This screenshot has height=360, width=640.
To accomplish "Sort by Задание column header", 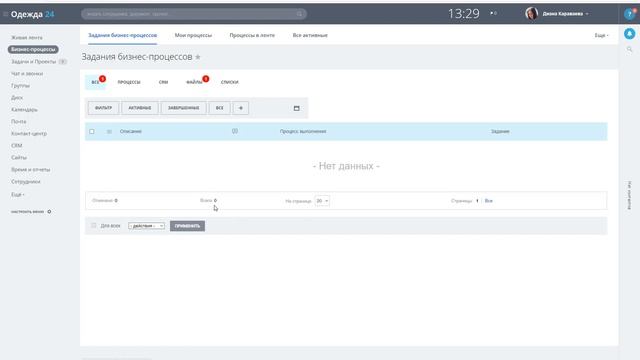I will [x=500, y=131].
